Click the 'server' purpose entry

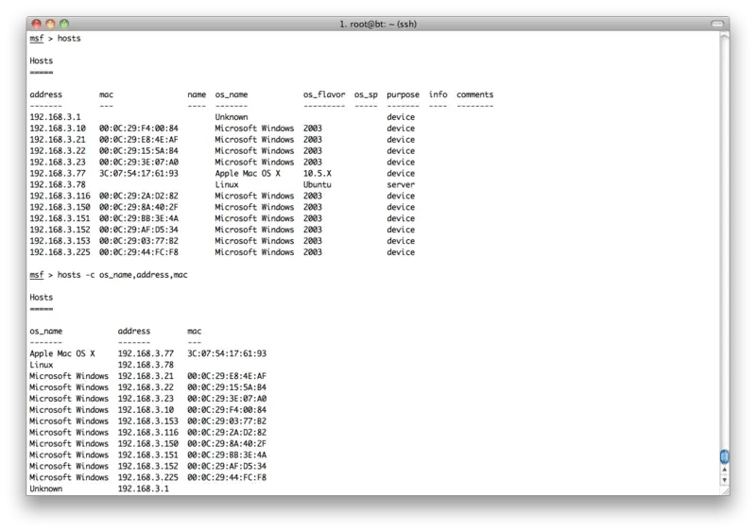401,185
